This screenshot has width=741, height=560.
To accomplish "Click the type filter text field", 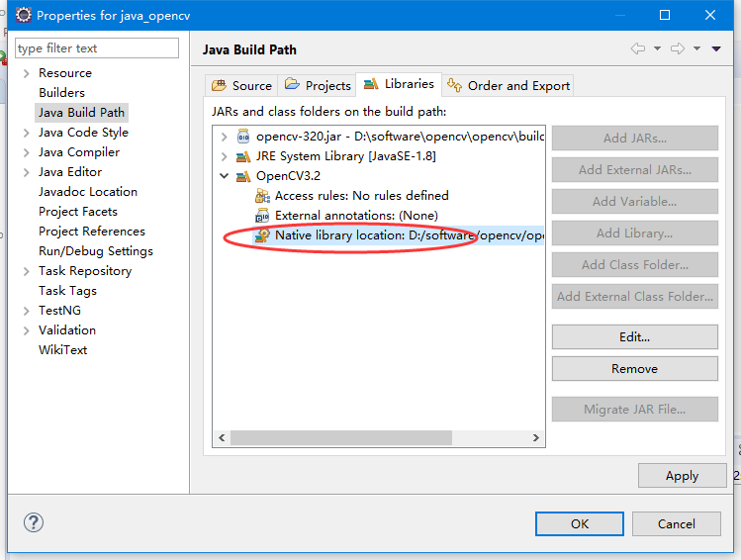I will click(97, 48).
